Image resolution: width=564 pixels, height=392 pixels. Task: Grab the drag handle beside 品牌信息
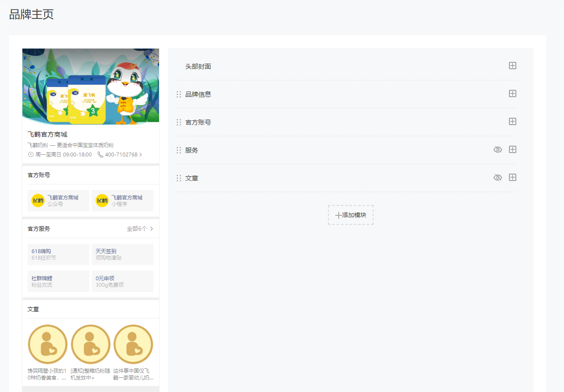pyautogui.click(x=179, y=94)
